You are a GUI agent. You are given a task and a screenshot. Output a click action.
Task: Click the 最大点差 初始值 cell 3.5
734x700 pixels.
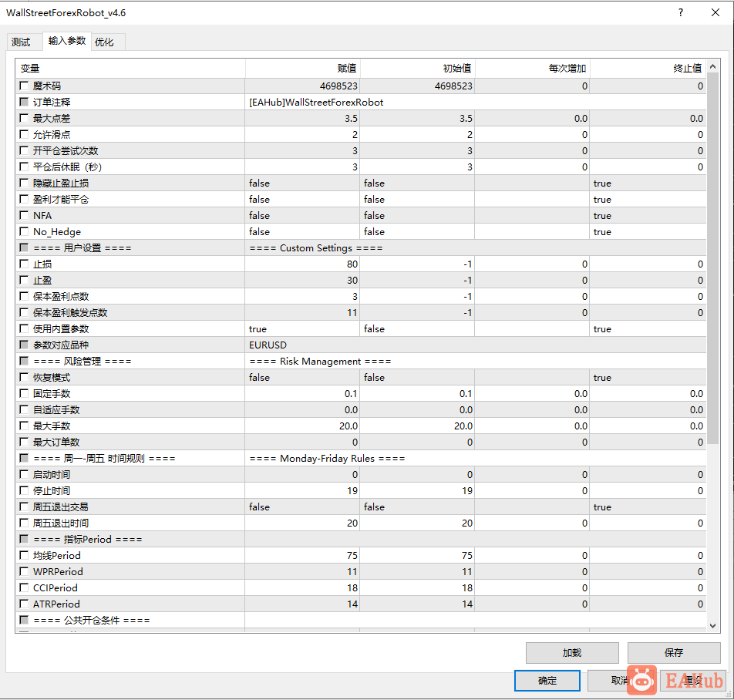(418, 119)
